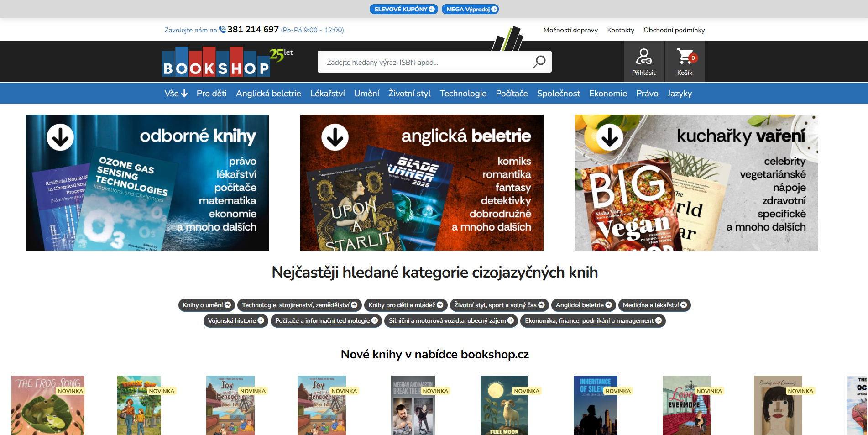The height and width of the screenshot is (435, 868).
Task: Click the down-arrow icon on the odborné knihy banner
Action: point(60,137)
